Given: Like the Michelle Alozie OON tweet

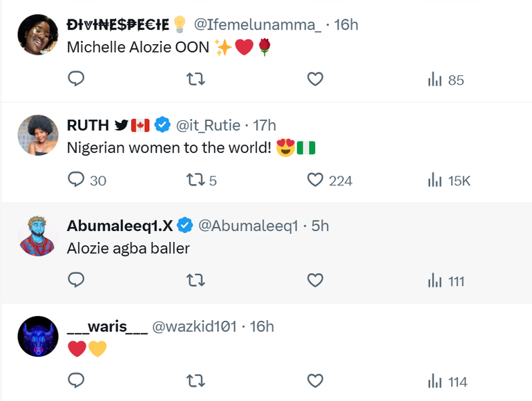Looking at the screenshot, I should click(315, 80).
